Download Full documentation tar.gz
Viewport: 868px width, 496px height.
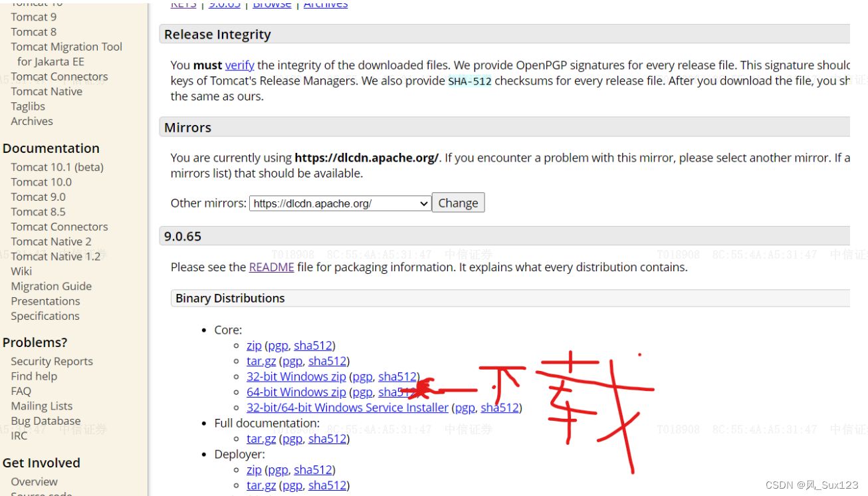click(261, 439)
